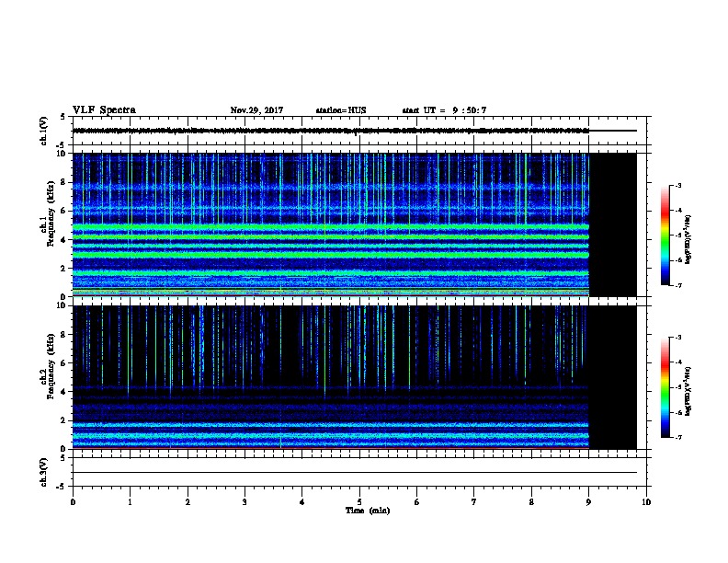This screenshot has height=563, width=728.
Task: Click the "Time (min)" x-axis label
Action: click(x=368, y=511)
